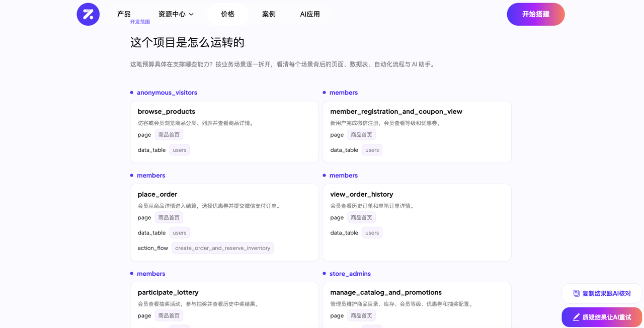Click 商品首页 tag in member_registration_and_coupon_view card
Image resolution: width=644 pixels, height=328 pixels.
362,135
